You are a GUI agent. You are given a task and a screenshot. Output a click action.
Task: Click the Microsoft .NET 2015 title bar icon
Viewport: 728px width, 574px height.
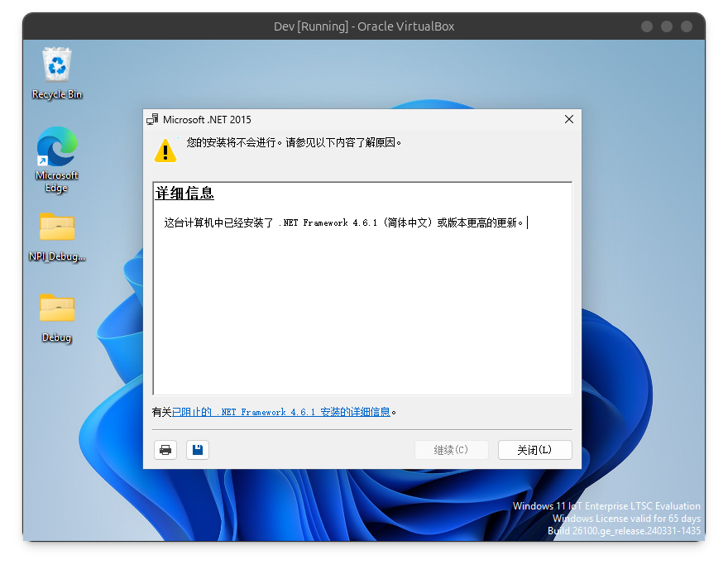(x=152, y=119)
